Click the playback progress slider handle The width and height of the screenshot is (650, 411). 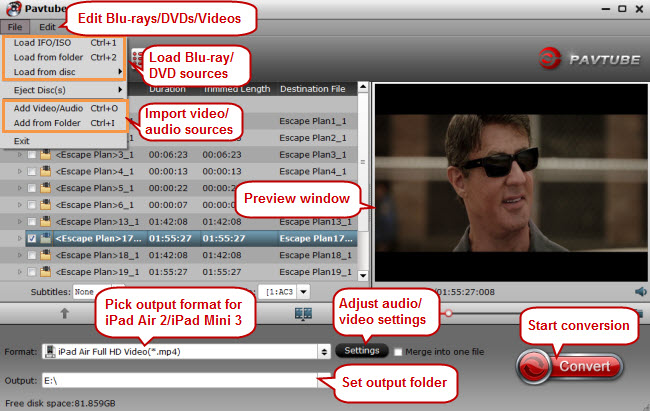448,314
